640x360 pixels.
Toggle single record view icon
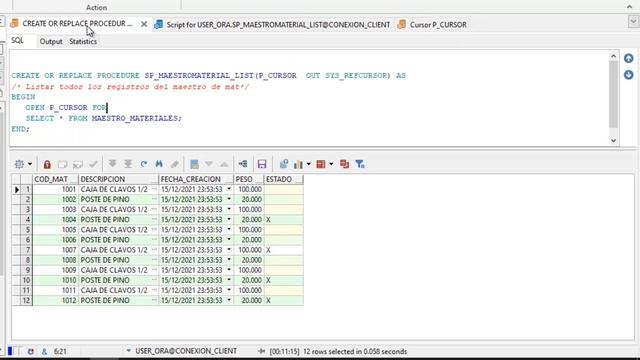(x=194, y=164)
